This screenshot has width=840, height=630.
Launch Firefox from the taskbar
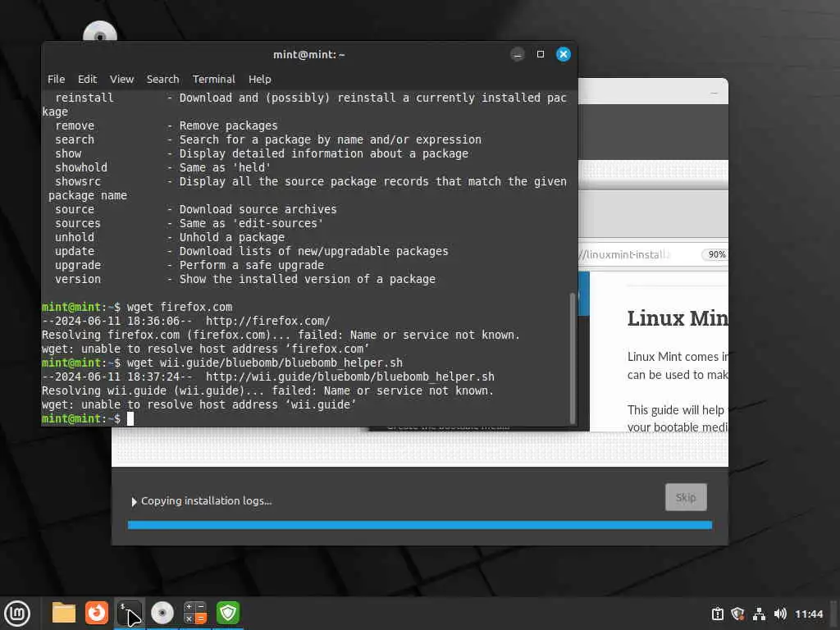[x=97, y=613]
